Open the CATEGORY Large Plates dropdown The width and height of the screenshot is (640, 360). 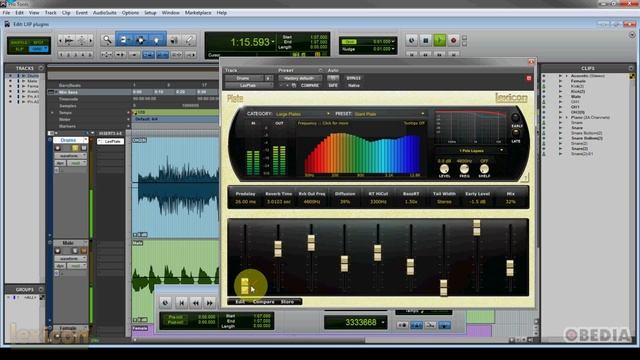point(302,114)
